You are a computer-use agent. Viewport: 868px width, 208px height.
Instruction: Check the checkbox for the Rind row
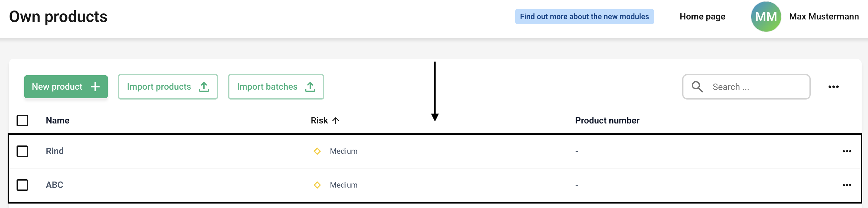22,151
